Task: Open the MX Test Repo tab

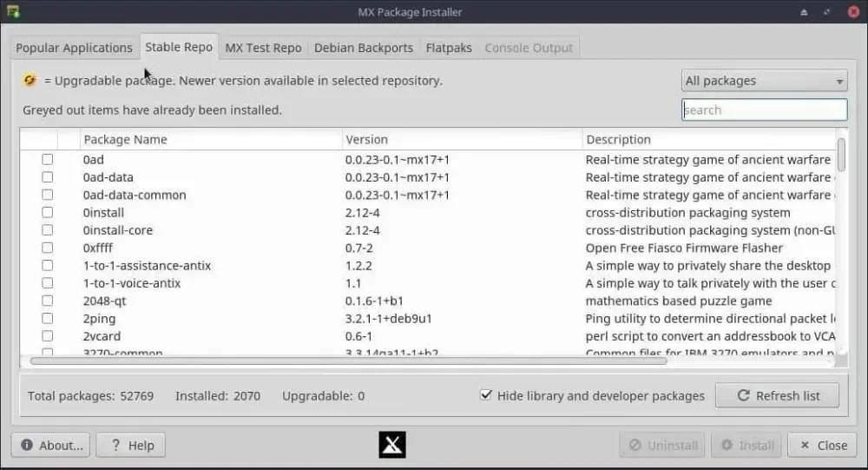Action: [264, 48]
